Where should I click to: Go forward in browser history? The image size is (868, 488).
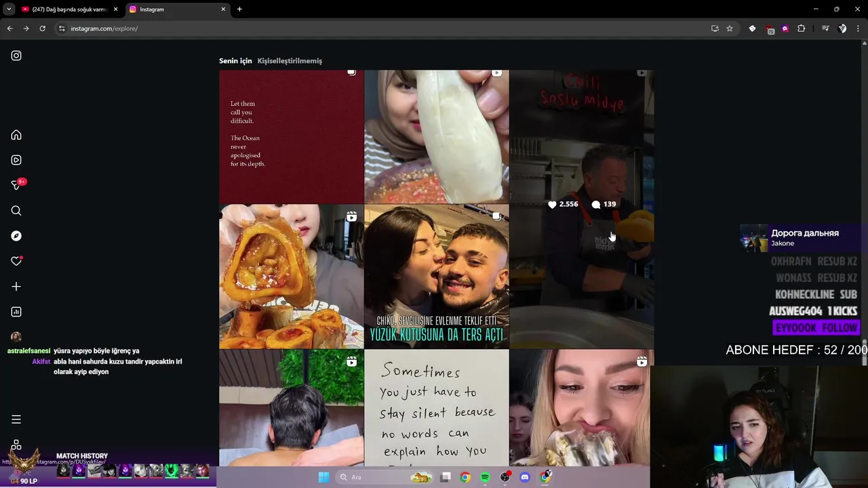(26, 28)
